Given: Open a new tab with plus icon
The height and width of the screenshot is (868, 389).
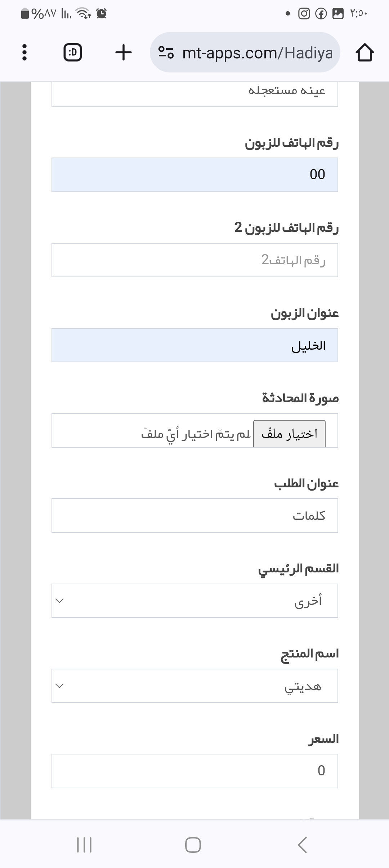Looking at the screenshot, I should coord(124,53).
